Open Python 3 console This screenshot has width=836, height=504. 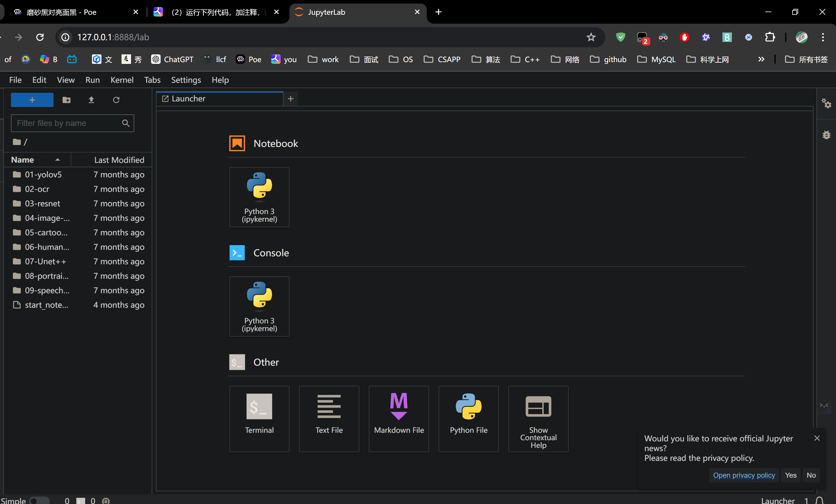259,306
